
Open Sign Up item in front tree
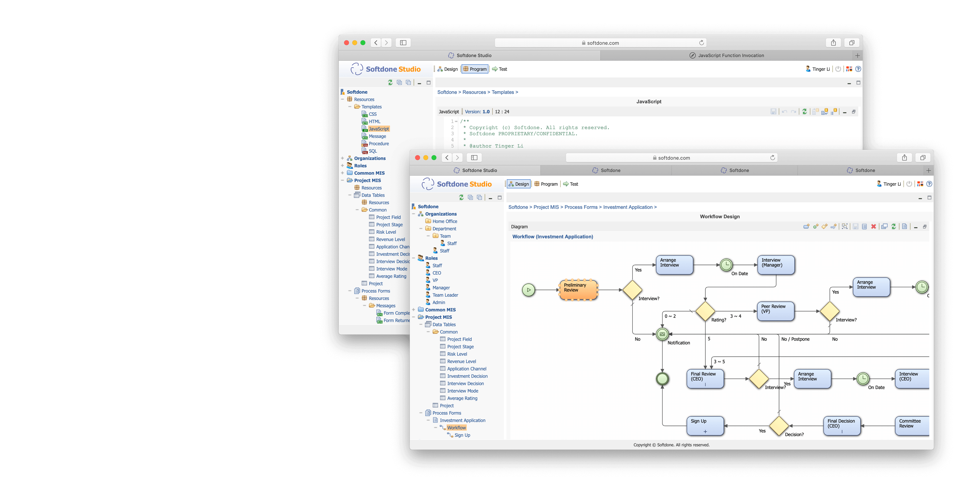pyautogui.click(x=462, y=435)
